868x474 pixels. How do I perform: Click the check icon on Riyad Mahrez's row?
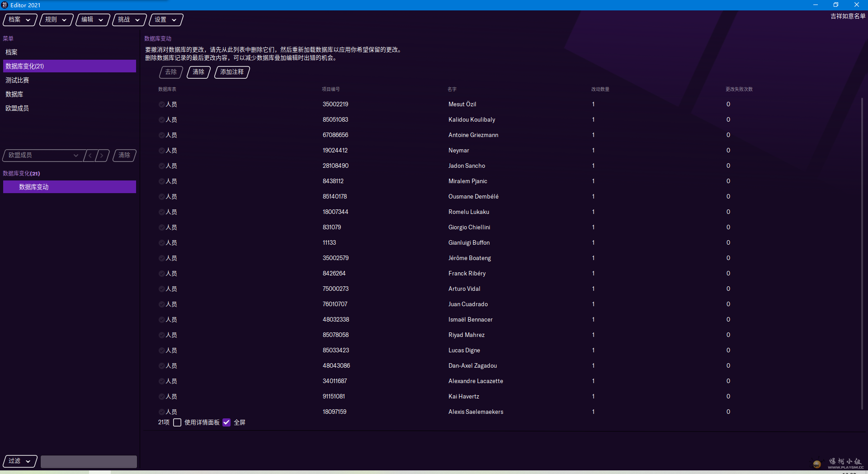coord(161,335)
